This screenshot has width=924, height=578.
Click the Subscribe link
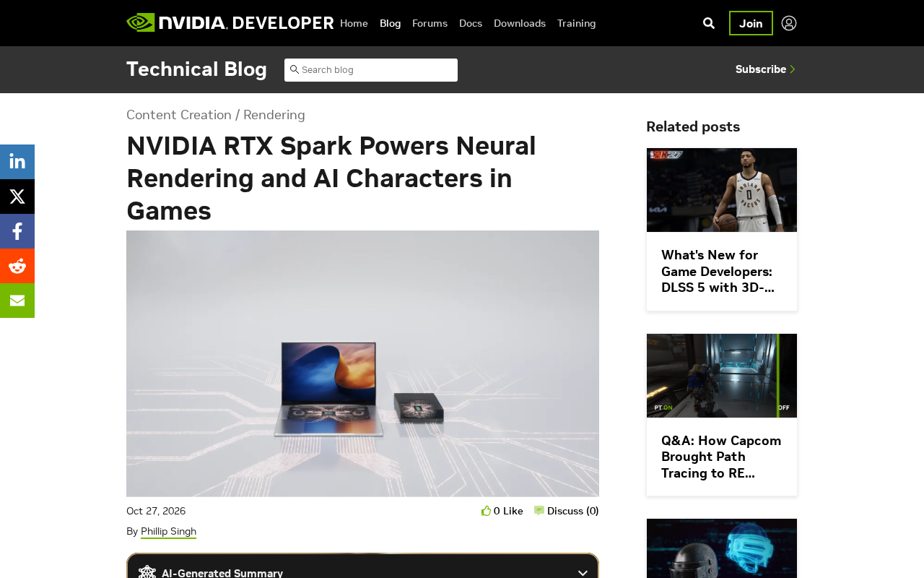765,69
